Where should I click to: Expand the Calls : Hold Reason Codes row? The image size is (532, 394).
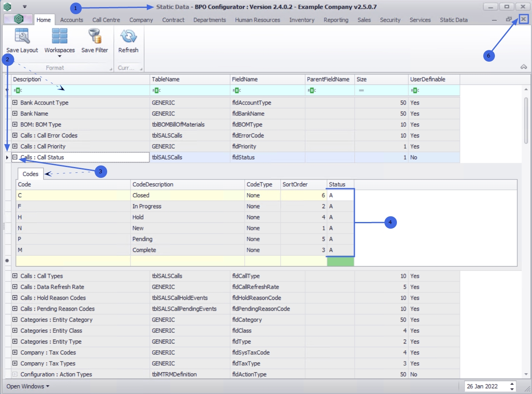(x=15, y=298)
